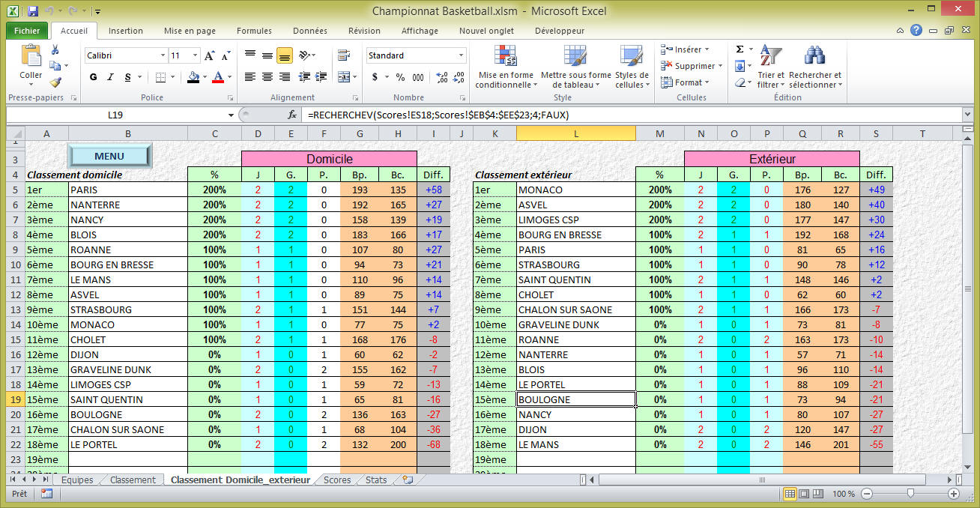Click into the formula bar RECHERCHEV text
This screenshot has width=980, height=508.
click(x=439, y=115)
